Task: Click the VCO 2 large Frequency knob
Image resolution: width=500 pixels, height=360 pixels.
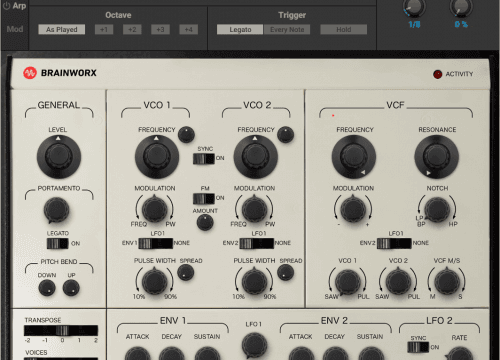Action: 256,157
